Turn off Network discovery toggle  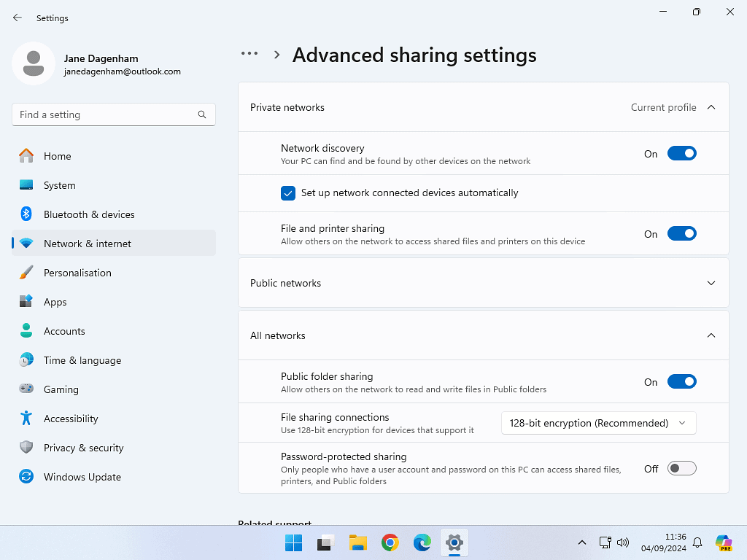tap(681, 154)
